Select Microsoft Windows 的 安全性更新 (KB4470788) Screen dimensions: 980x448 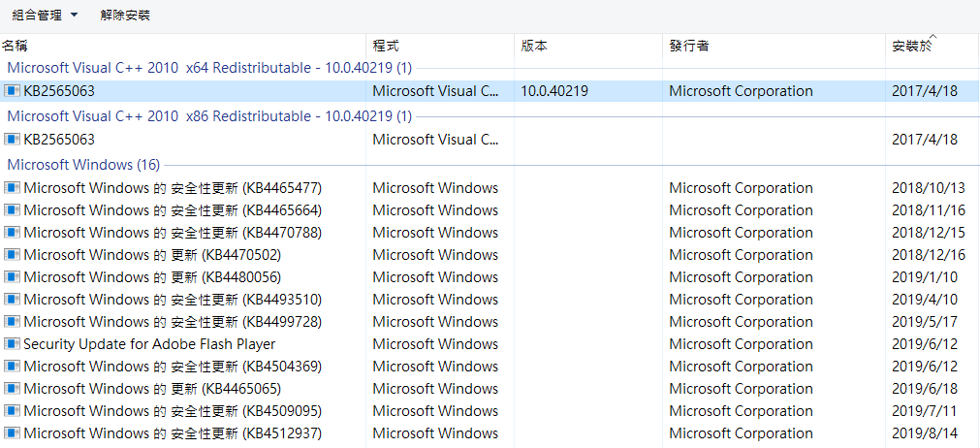click(x=174, y=233)
